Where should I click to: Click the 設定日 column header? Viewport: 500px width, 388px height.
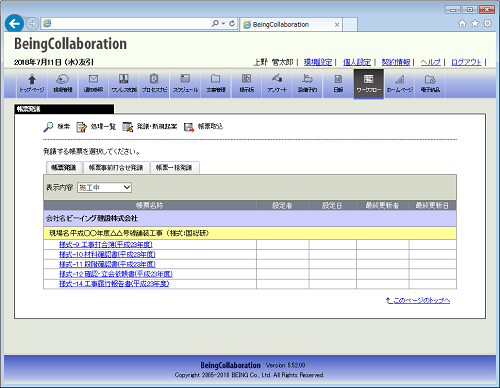pyautogui.click(x=332, y=205)
